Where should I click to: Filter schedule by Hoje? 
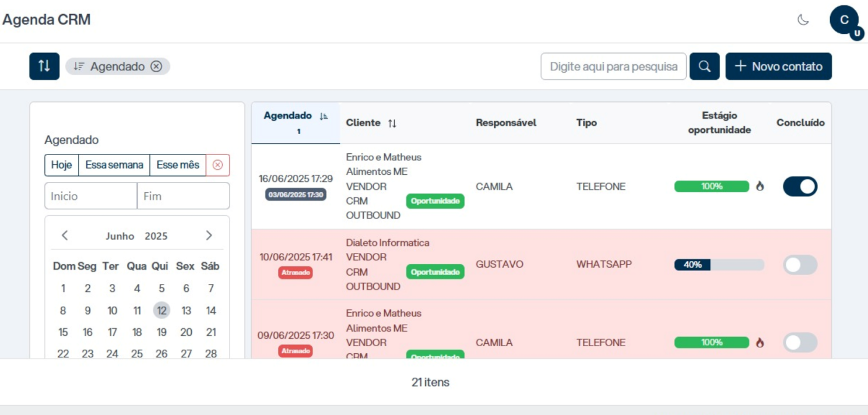coord(61,165)
